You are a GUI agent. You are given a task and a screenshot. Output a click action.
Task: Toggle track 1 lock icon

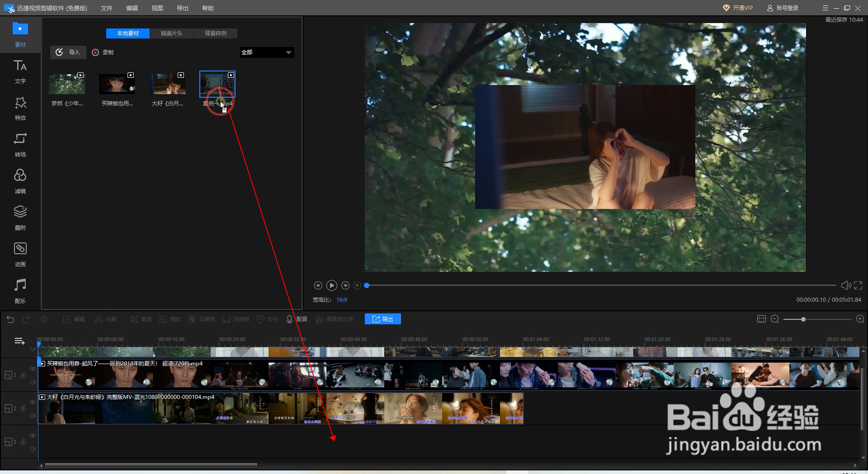click(x=24, y=375)
